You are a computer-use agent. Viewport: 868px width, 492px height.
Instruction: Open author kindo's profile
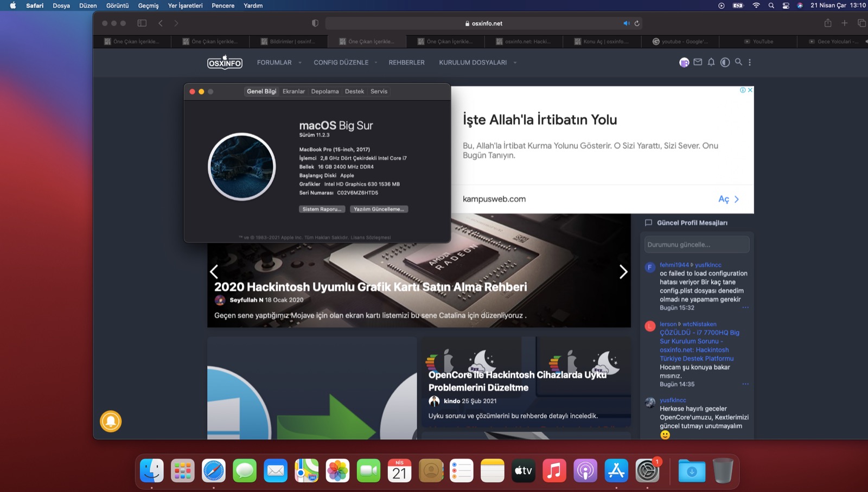[x=452, y=401]
